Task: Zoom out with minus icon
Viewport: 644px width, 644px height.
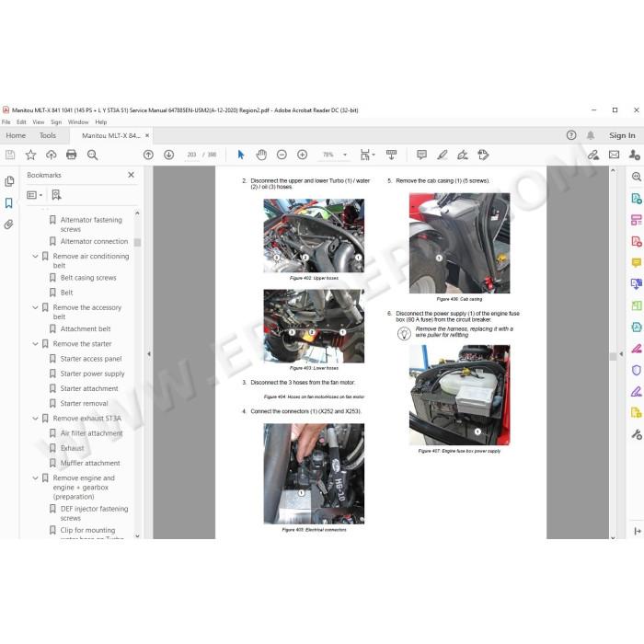Action: pos(282,155)
